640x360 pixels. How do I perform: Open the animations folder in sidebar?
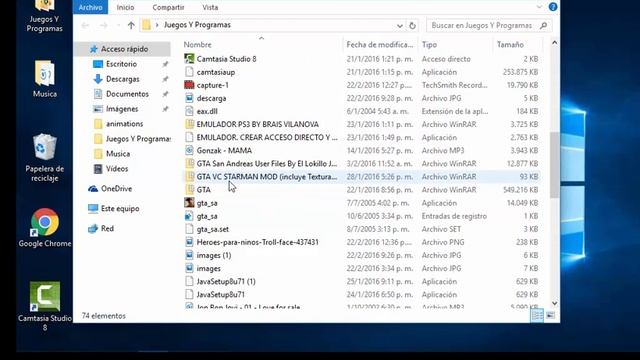tap(124, 124)
